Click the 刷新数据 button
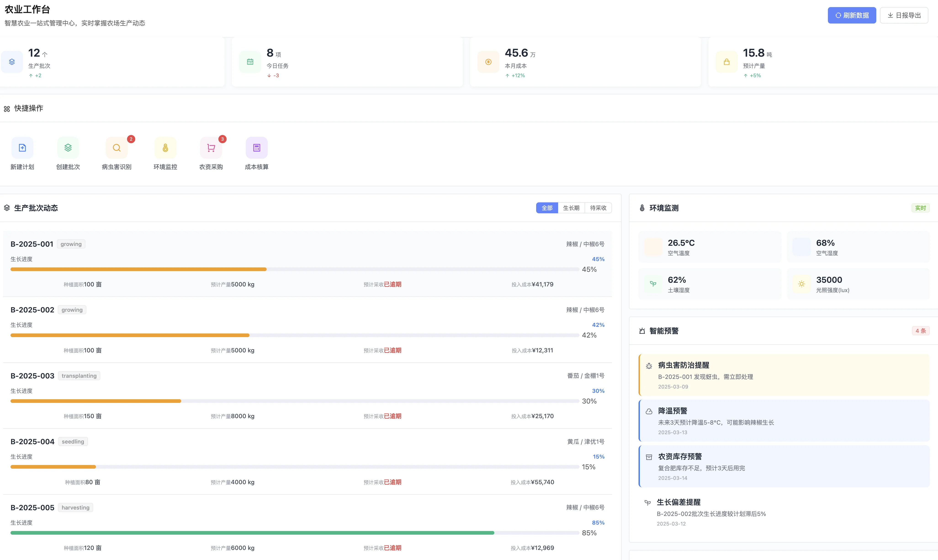 852,15
